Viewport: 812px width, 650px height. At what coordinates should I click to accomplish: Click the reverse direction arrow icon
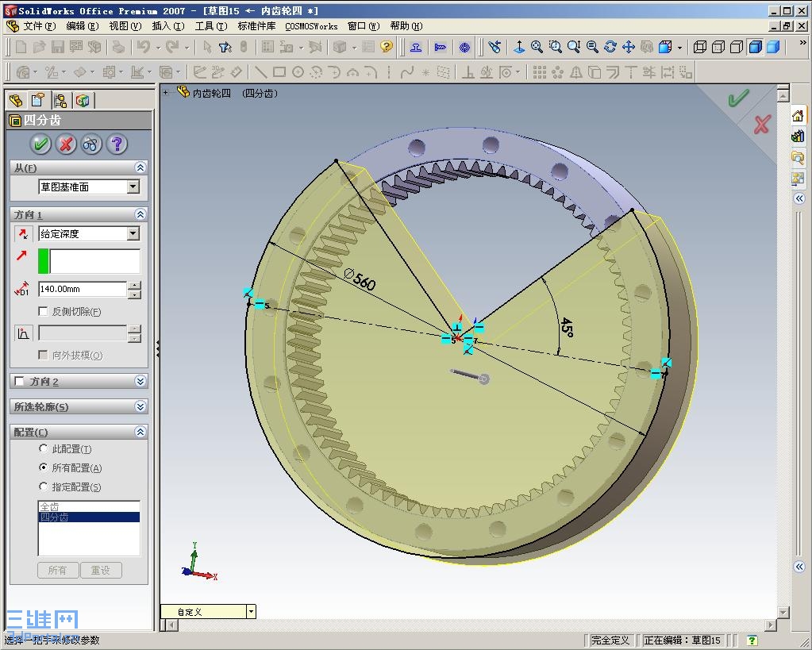tap(23, 234)
